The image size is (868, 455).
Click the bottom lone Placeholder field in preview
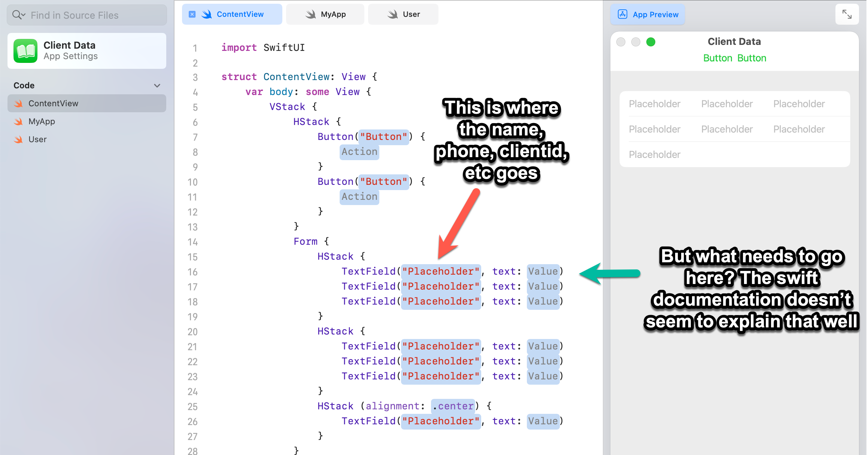[655, 155]
